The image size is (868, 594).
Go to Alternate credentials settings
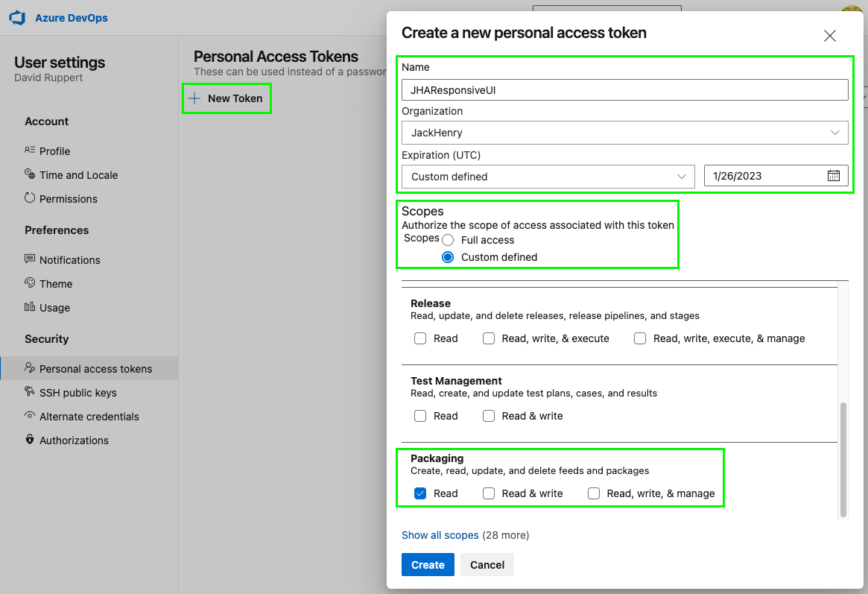(89, 417)
